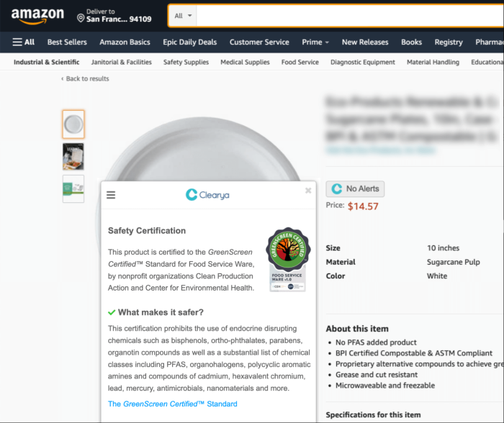Select the second product thumbnail
Image resolution: width=504 pixels, height=423 pixels.
click(x=73, y=157)
